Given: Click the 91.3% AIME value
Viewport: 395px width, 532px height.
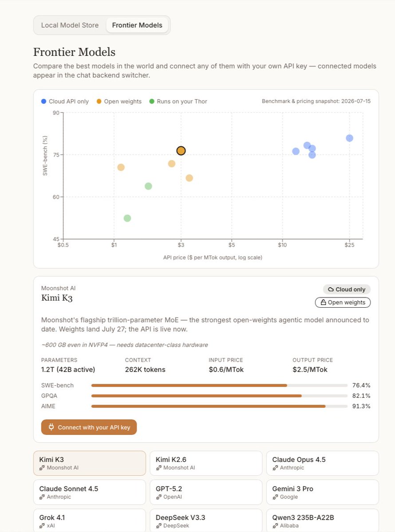Looking at the screenshot, I should [362, 406].
